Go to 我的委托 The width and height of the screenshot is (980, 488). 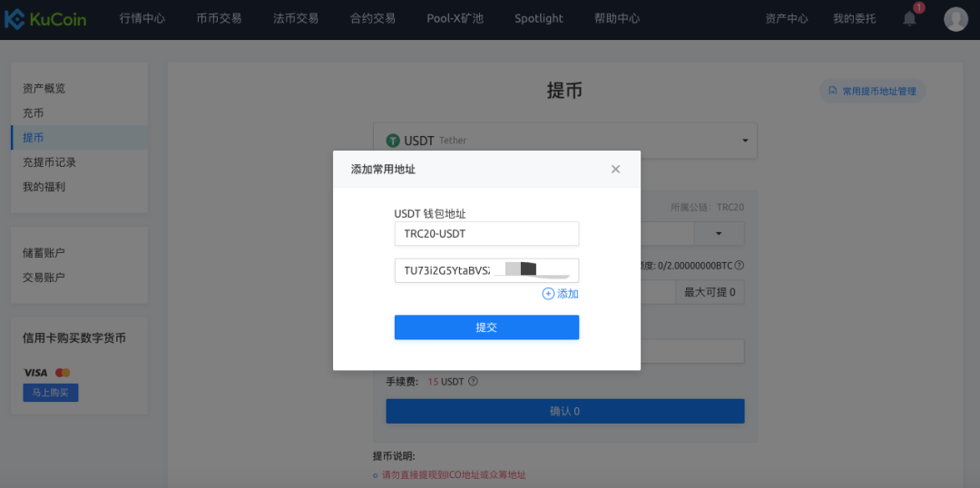click(855, 19)
